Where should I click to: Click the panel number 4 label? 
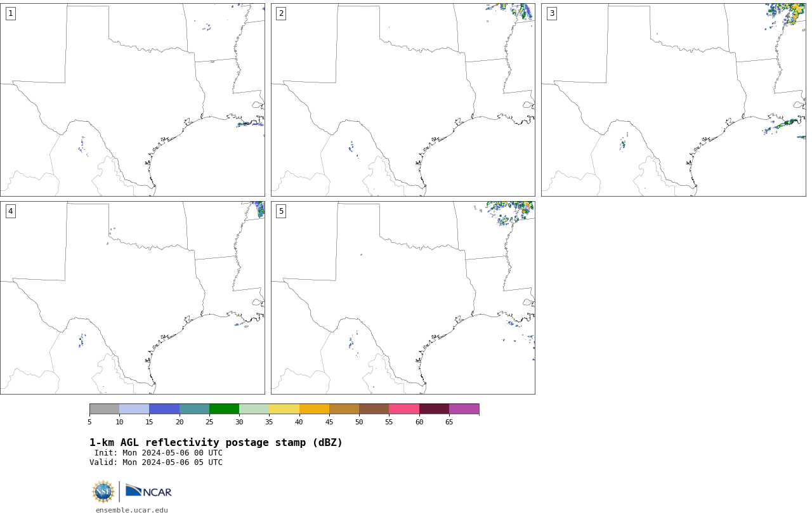coord(10,211)
